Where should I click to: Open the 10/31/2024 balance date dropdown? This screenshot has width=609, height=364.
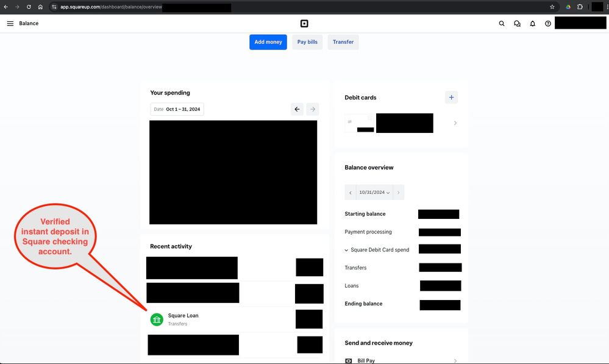point(374,193)
